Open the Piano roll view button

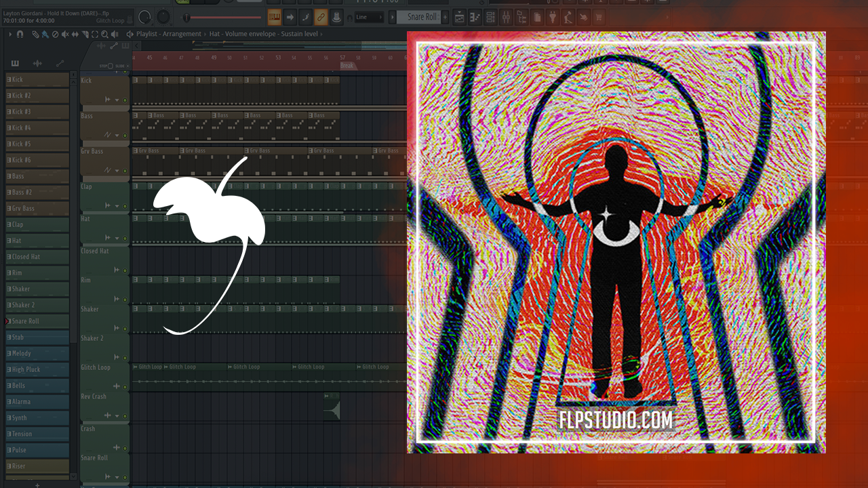coord(473,17)
